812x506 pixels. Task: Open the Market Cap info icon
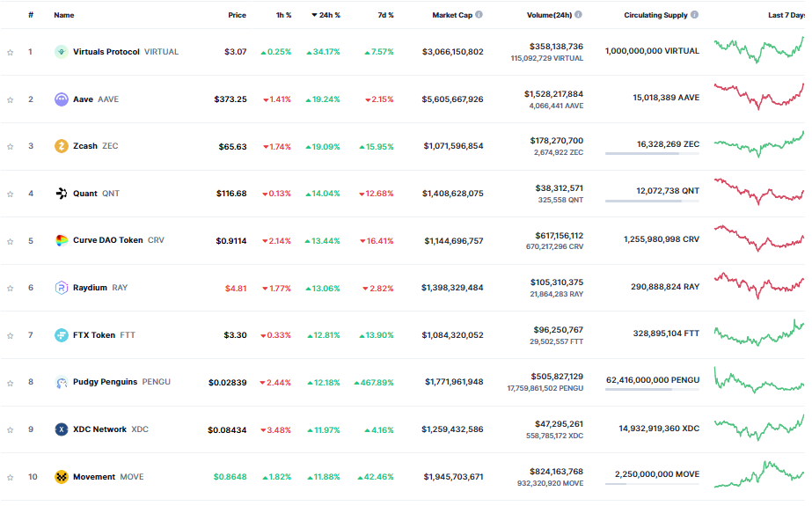(479, 14)
